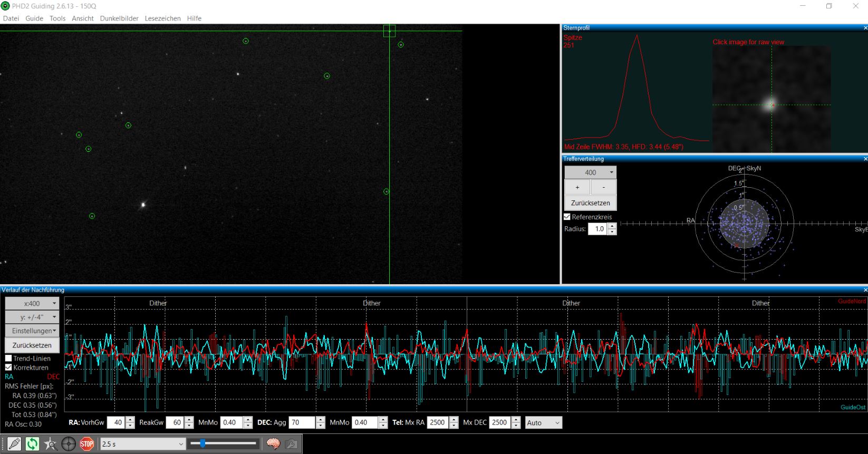Adjust the screen gamma slider
Image resolution: width=868 pixels, height=454 pixels.
coord(224,444)
